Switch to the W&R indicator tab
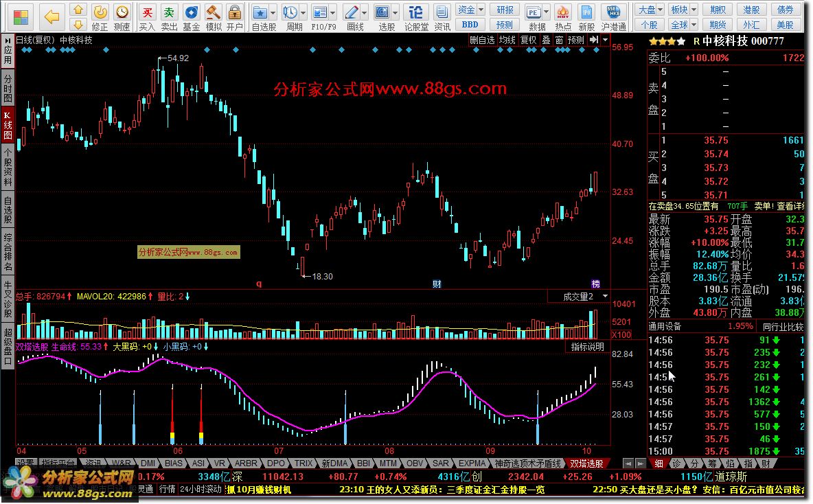This screenshot has height=504, width=813. coord(121,463)
